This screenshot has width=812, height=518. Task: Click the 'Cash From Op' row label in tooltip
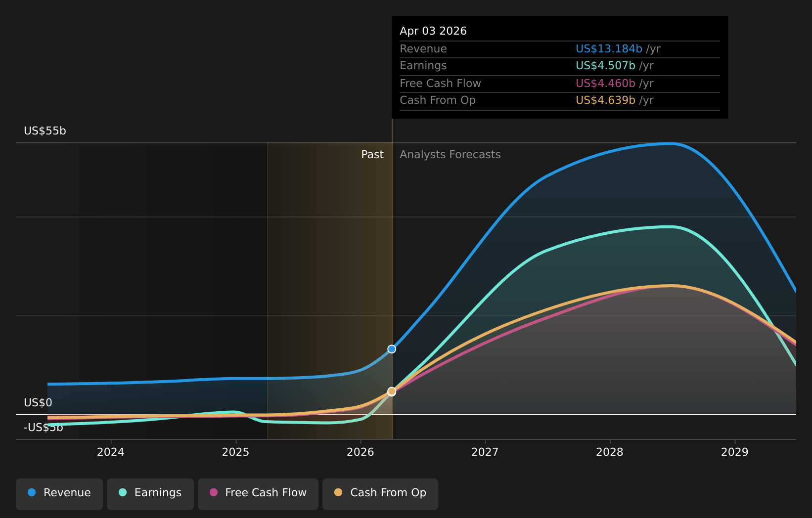438,100
